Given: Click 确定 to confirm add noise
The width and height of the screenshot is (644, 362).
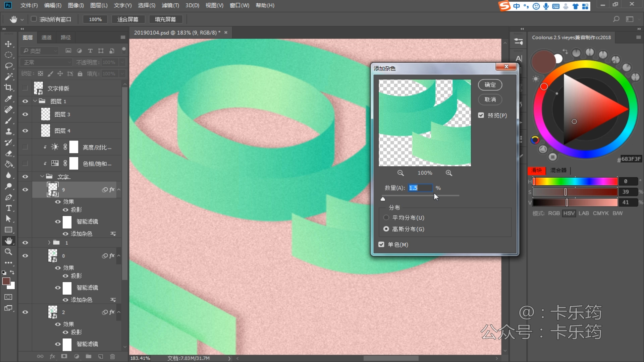Looking at the screenshot, I should (x=490, y=85).
